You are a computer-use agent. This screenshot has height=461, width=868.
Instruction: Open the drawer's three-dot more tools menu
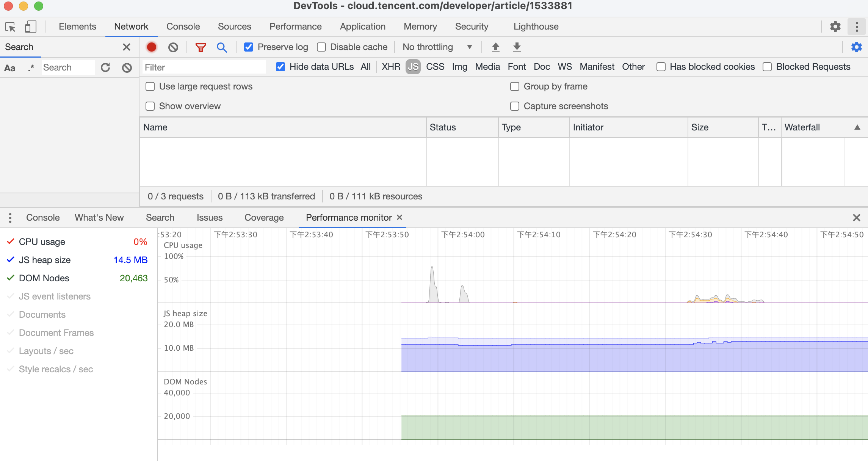[10, 218]
